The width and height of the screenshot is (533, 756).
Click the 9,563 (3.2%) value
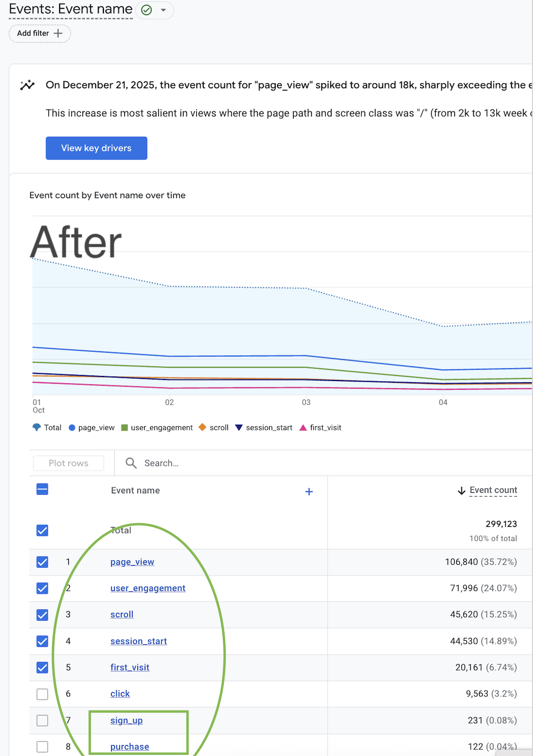click(x=491, y=694)
